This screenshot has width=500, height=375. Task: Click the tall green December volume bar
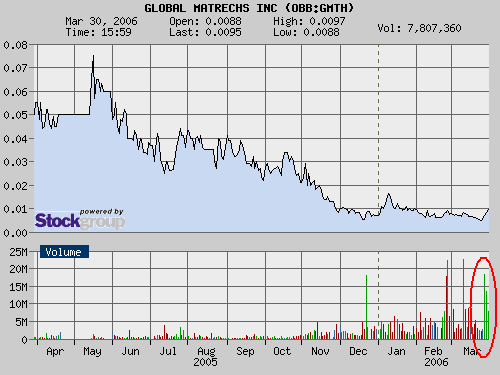click(x=367, y=307)
